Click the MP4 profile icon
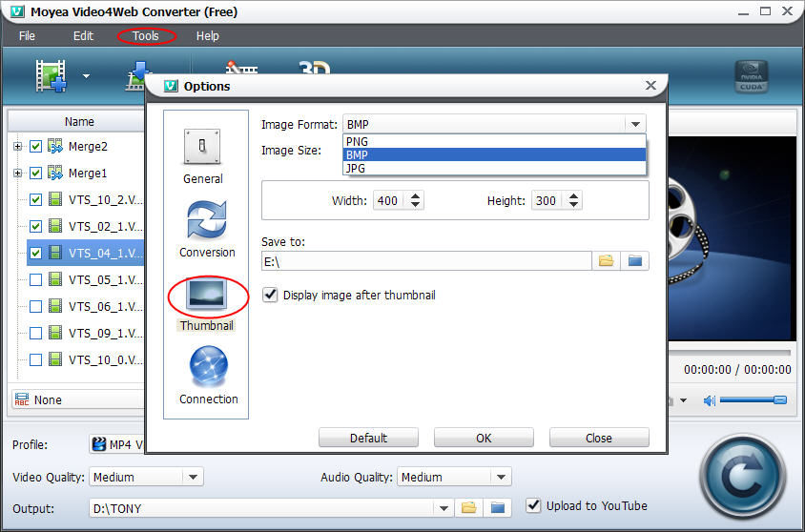Viewport: 805px width, 532px height. (98, 444)
